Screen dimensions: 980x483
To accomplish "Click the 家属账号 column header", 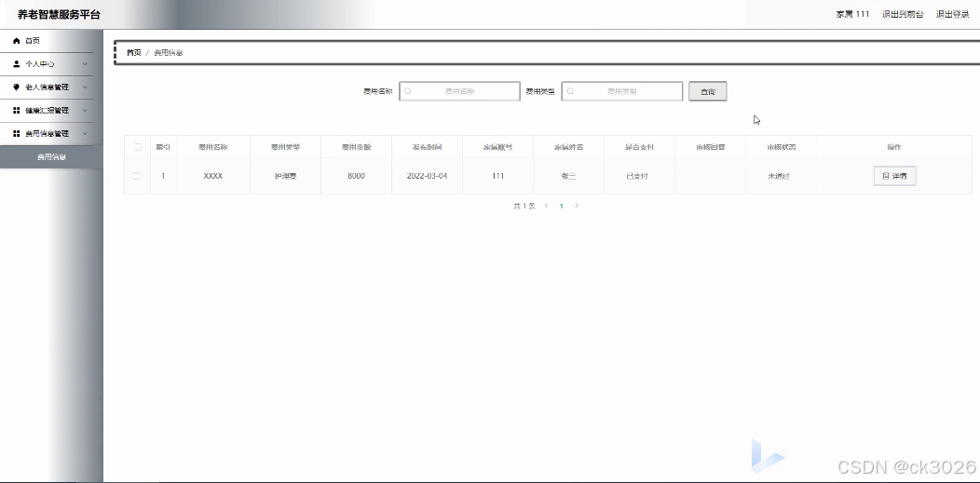I will coord(498,147).
